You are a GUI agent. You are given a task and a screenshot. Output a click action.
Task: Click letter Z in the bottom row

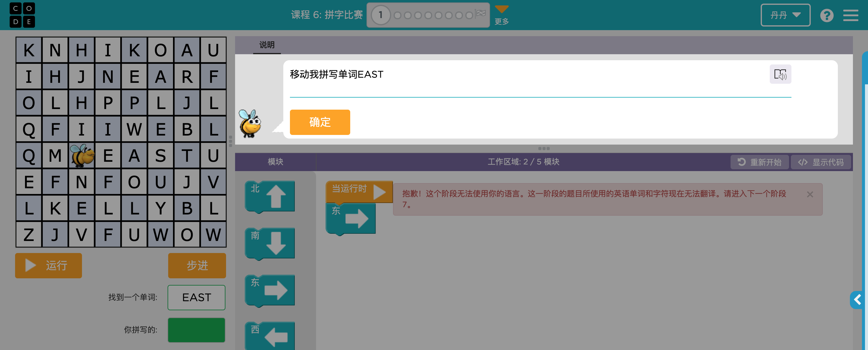pos(29,235)
